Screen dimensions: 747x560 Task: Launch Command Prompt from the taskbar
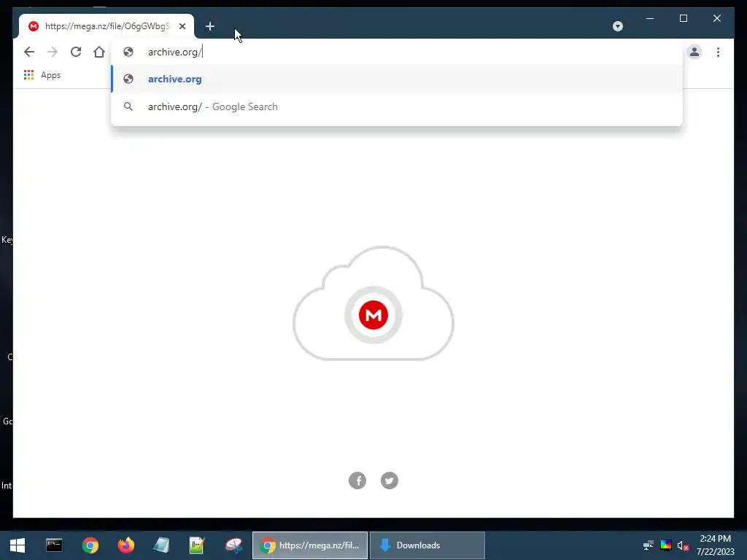tap(54, 545)
